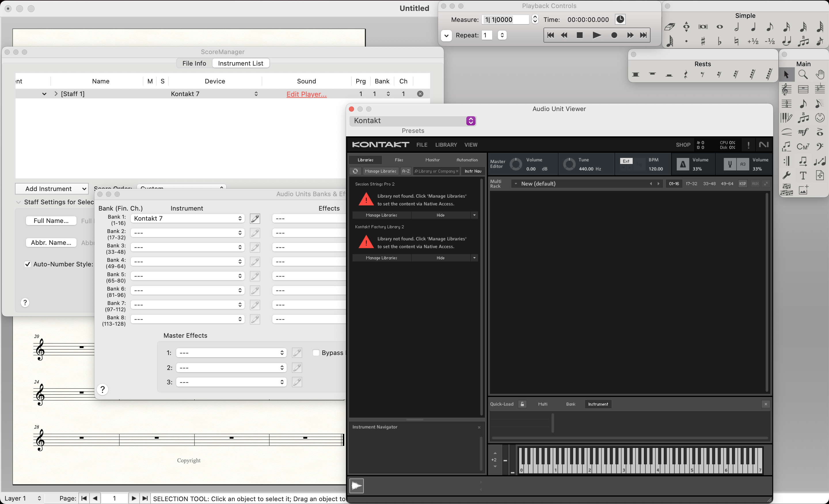
Task: Switch to the Files tab in Kontakt browser
Action: point(399,160)
